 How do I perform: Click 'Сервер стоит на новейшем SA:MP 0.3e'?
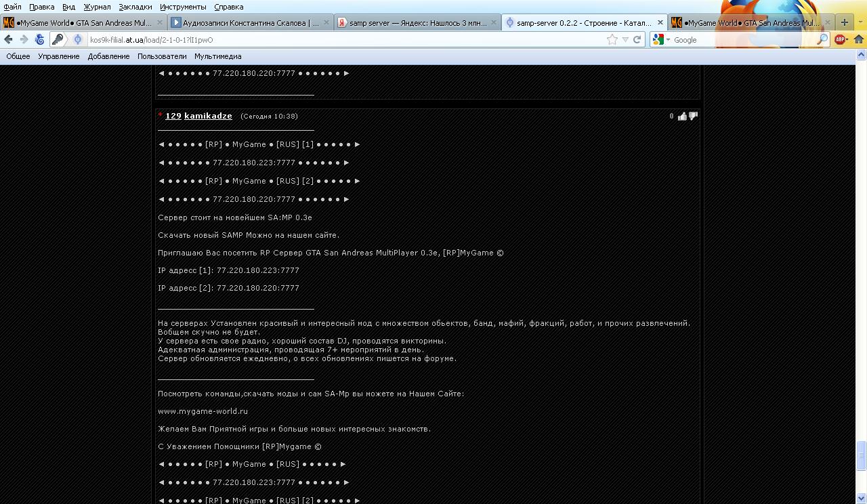(235, 217)
